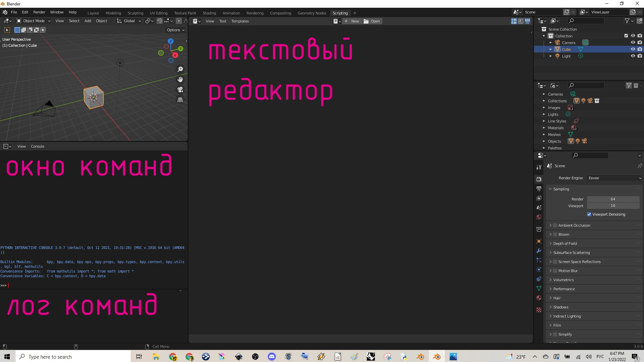Click the New text button
Viewport: 644px width, 362px height.
tap(352, 21)
